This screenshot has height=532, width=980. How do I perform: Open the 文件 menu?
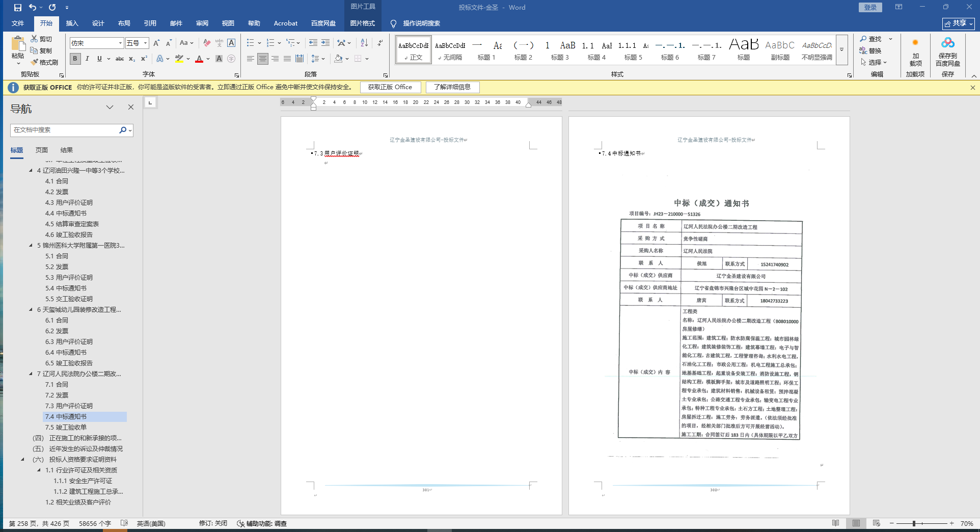pos(18,23)
